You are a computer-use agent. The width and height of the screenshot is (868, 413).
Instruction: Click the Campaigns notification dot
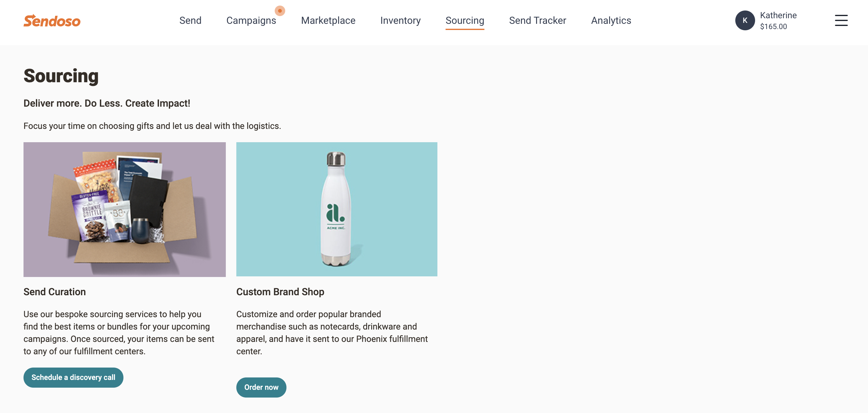280,11
